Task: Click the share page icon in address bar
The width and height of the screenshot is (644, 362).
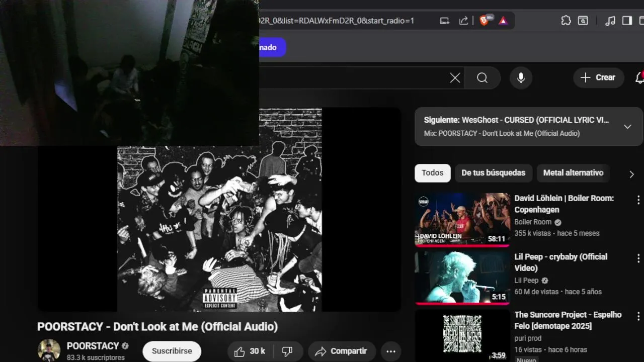Action: pyautogui.click(x=464, y=21)
